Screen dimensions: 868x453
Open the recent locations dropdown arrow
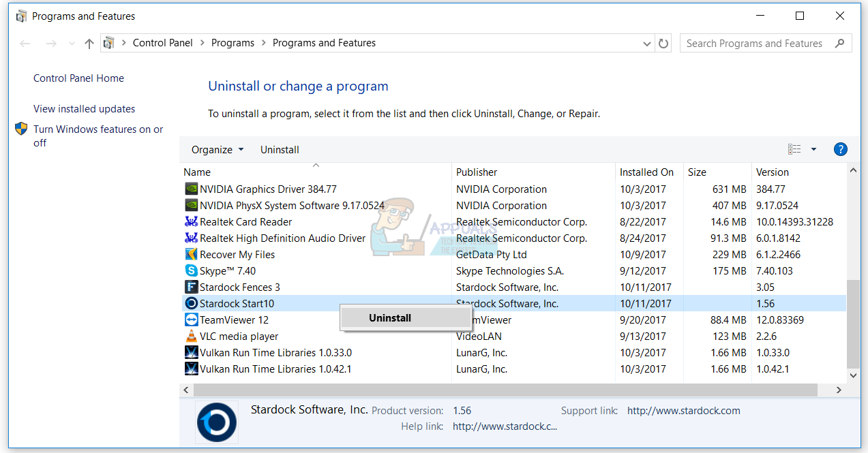pyautogui.click(x=72, y=44)
